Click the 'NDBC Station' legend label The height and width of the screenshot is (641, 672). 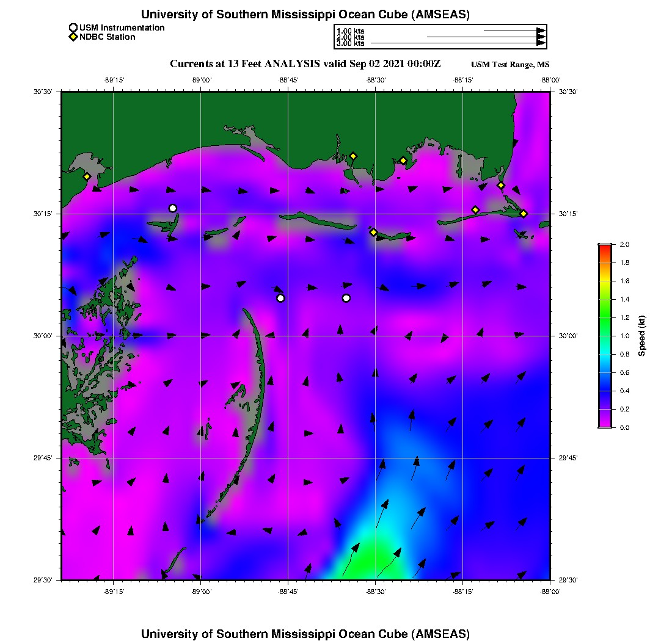[x=107, y=37]
